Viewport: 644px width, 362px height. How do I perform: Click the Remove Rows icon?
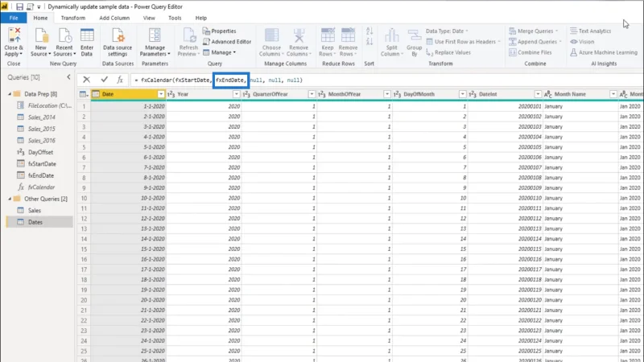coord(348,35)
